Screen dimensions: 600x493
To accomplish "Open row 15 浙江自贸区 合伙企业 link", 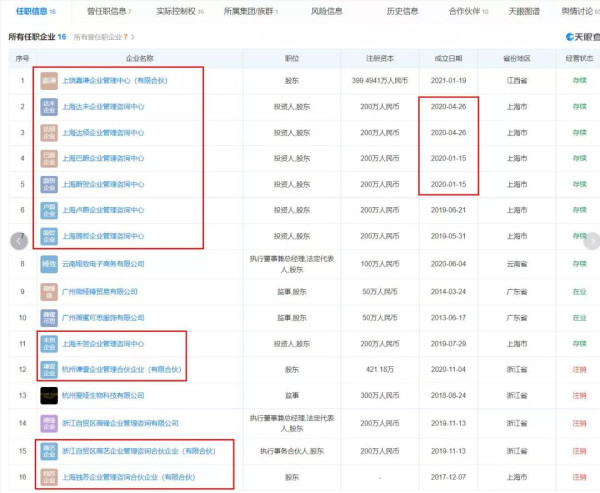I will [x=139, y=451].
